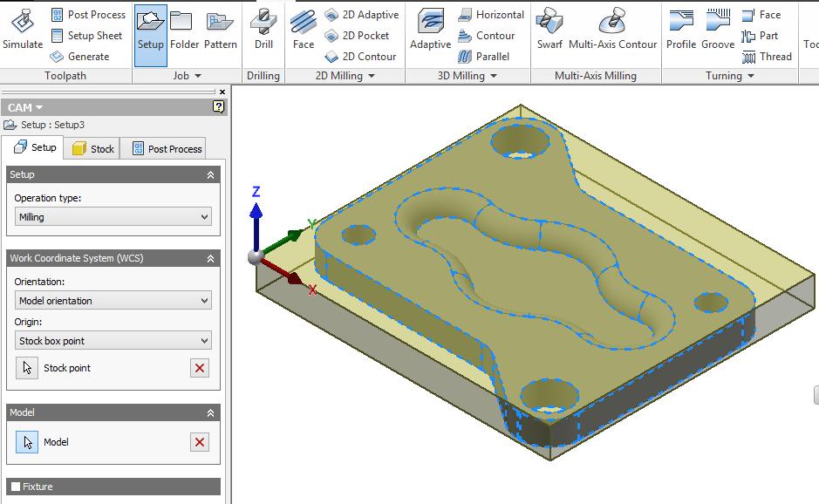Click the WCS origin sphere in viewport

256,257
